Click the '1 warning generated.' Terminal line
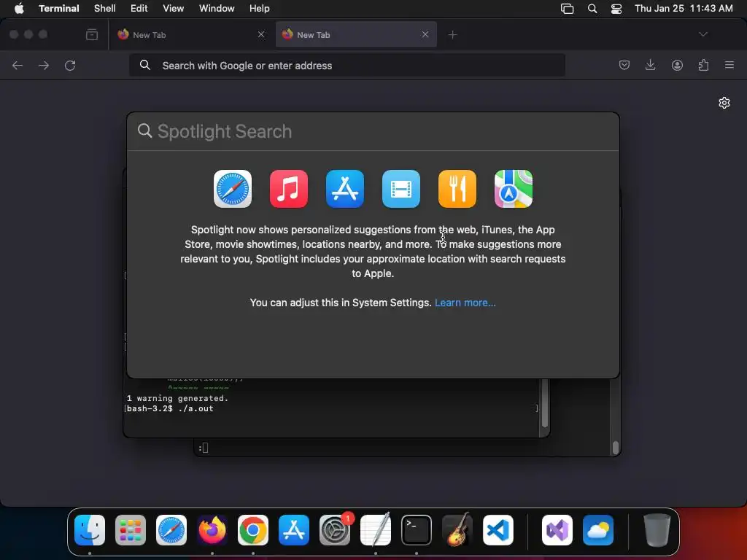The width and height of the screenshot is (747, 560). [178, 399]
